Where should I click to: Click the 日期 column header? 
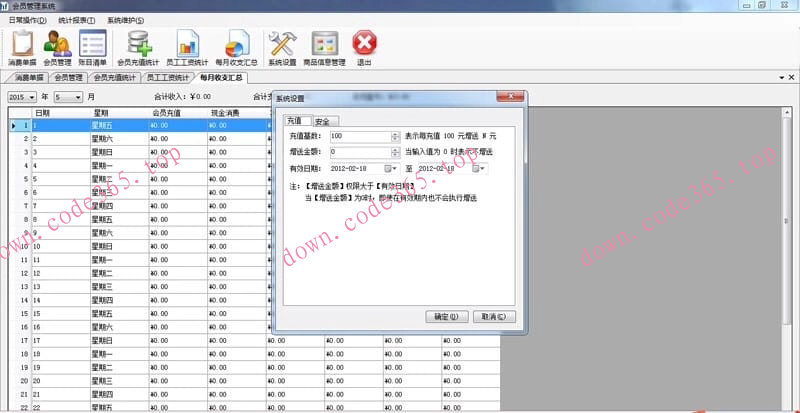pyautogui.click(x=61, y=113)
